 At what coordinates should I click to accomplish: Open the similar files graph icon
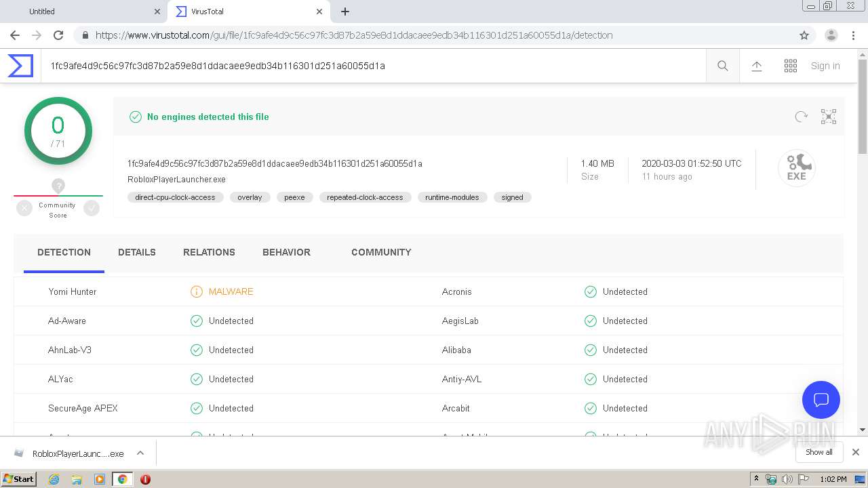pyautogui.click(x=829, y=117)
